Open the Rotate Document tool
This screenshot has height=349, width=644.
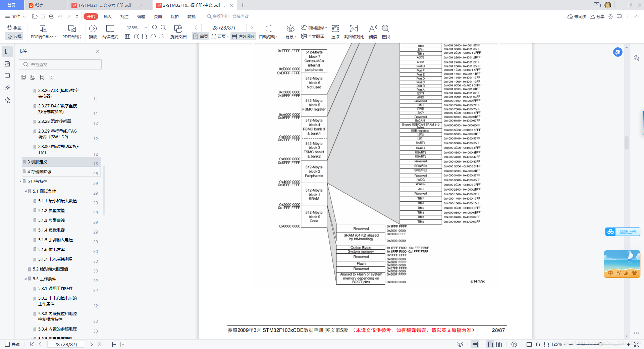[x=178, y=32]
